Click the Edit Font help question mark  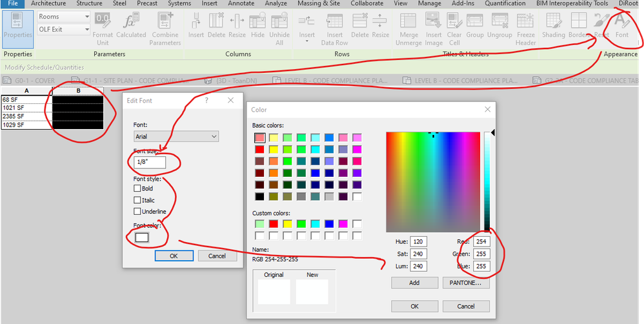tap(206, 100)
